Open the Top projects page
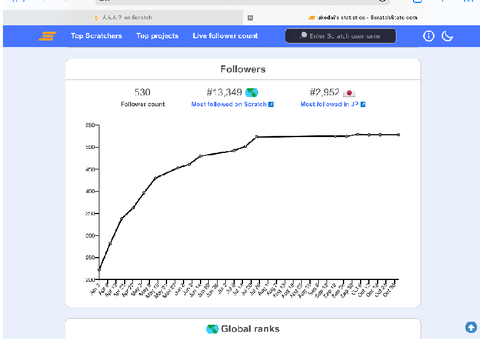Viewport: 480px width, 360px height. pos(157,36)
